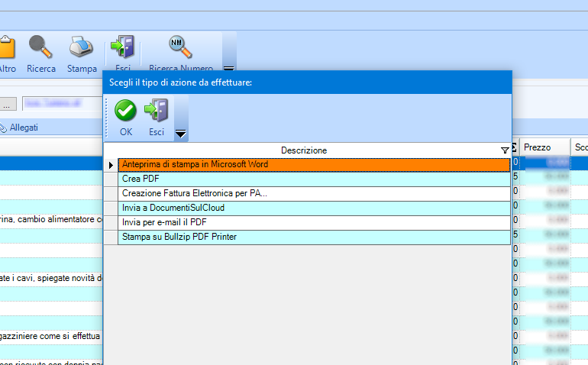Click the Stampa printer icon
This screenshot has height=365, width=588.
click(x=82, y=48)
